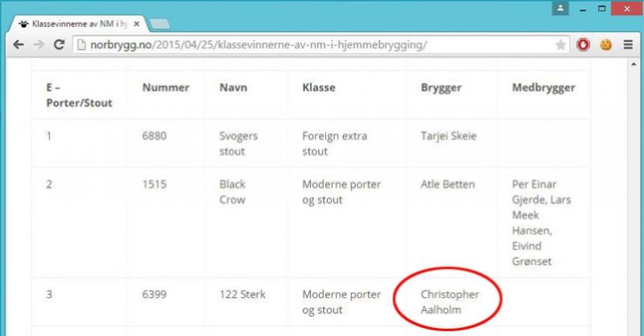Screen dimensions: 644x336
Task: Reload the current page
Action: [x=59, y=44]
